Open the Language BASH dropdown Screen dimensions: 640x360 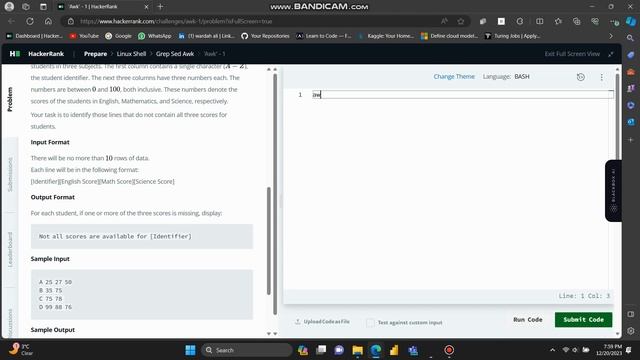(x=522, y=76)
